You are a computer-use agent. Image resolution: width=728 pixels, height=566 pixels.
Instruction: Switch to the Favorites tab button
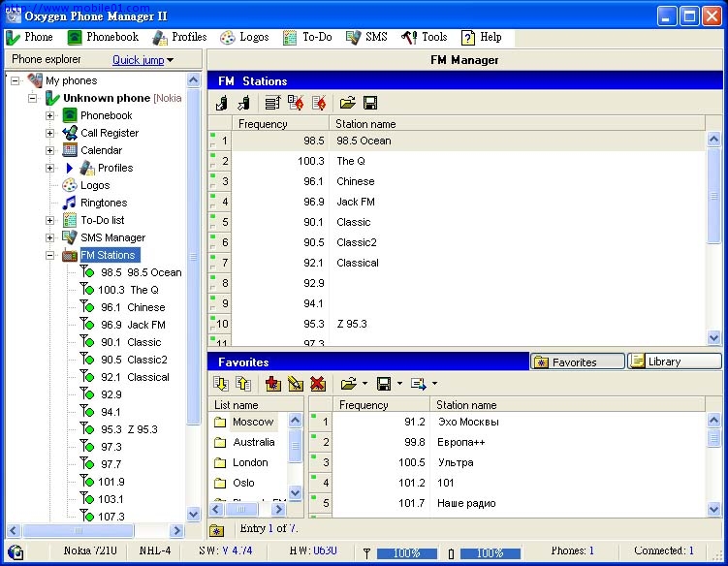tap(578, 362)
